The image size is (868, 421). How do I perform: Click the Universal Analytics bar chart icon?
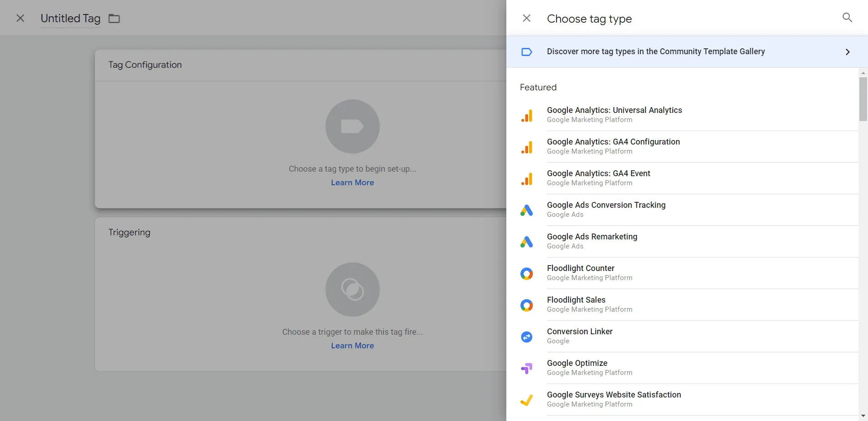pos(527,115)
